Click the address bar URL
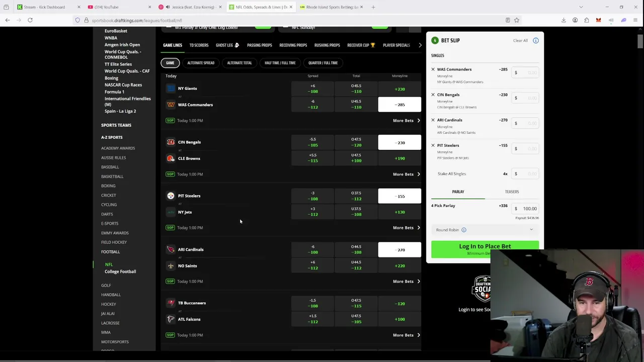Screen dimensions: 644x362 137,21
